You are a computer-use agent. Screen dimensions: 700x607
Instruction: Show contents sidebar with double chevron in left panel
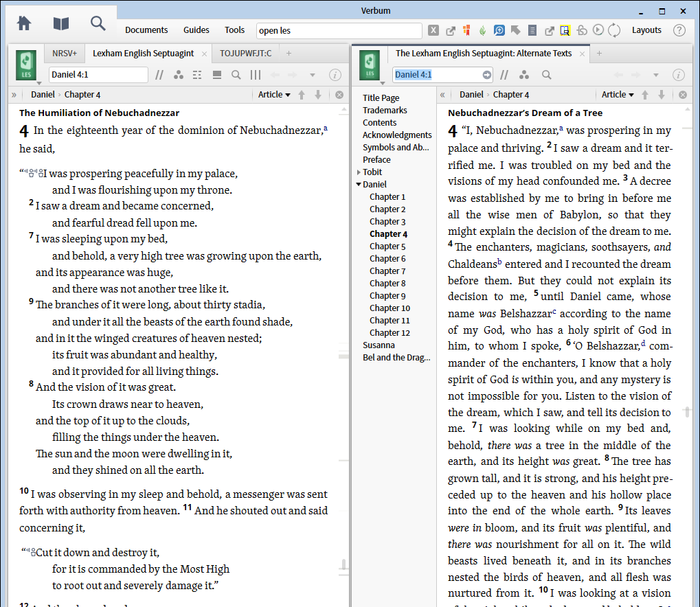14,95
